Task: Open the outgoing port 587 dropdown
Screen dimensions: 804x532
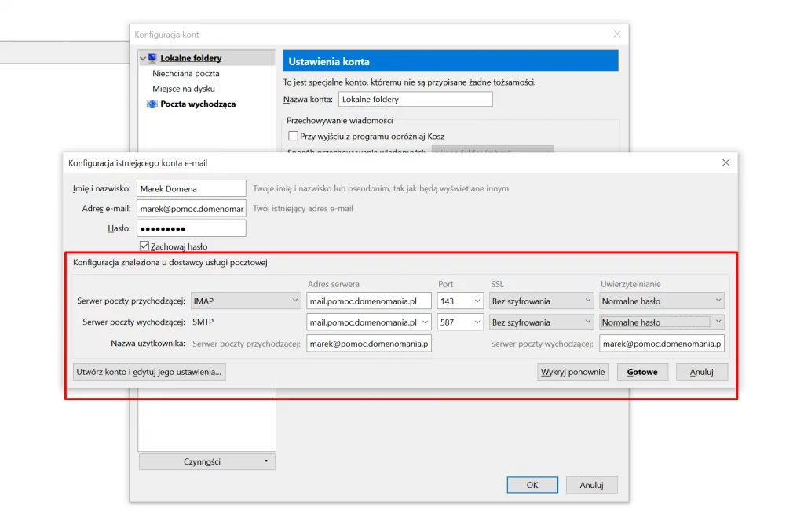Action: click(x=460, y=322)
